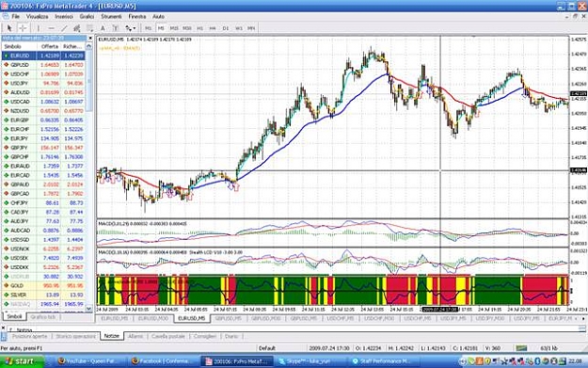
Task: Choose the Horizontal Line drawing tool
Action: (x=52, y=28)
